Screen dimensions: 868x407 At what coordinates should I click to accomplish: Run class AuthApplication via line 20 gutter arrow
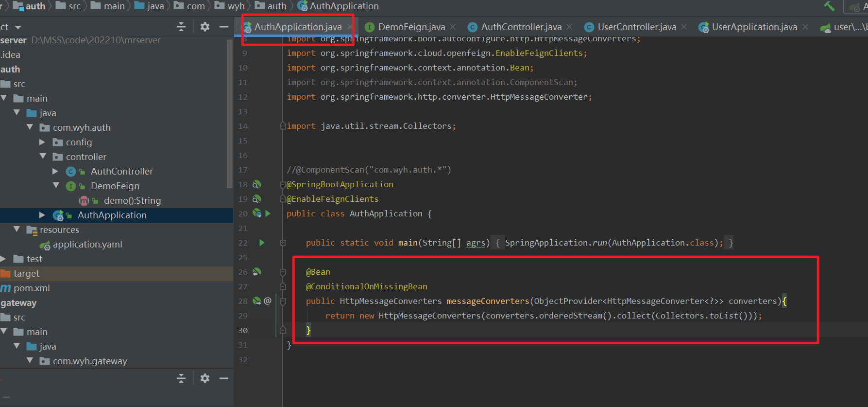(x=268, y=213)
